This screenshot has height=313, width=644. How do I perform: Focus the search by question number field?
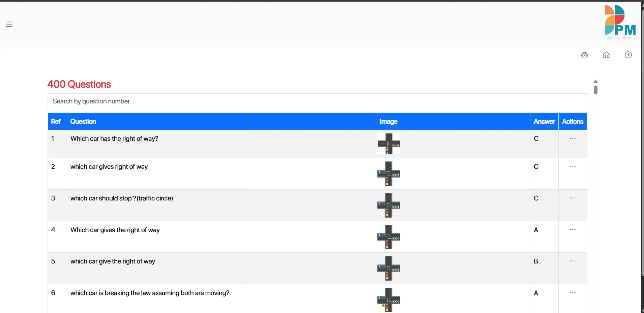[317, 101]
